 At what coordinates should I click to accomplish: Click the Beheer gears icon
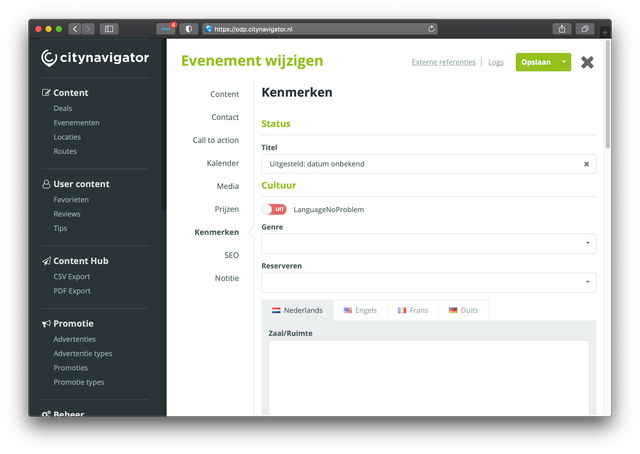click(46, 414)
